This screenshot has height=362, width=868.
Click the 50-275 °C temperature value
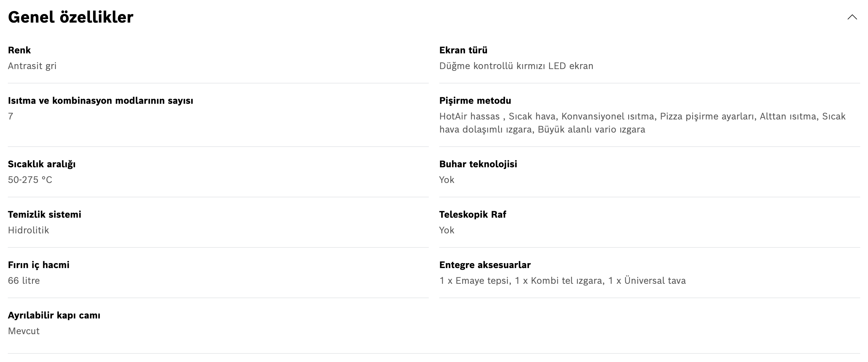(30, 180)
